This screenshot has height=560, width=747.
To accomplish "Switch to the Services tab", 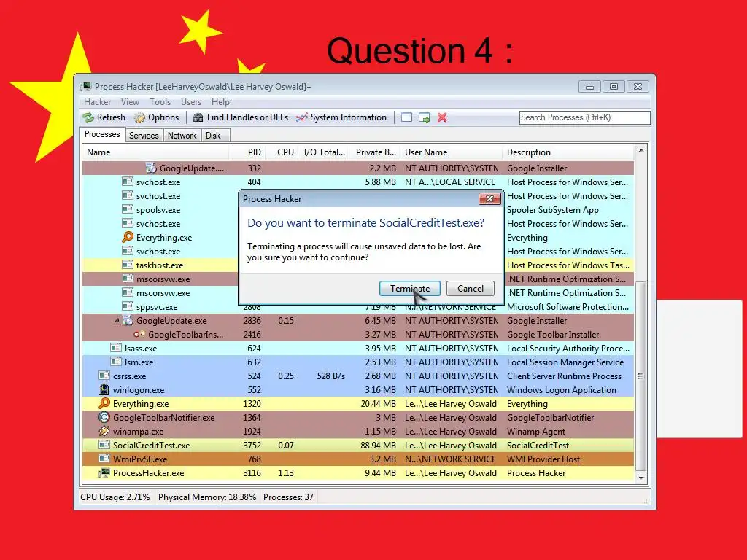I will click(x=144, y=136).
